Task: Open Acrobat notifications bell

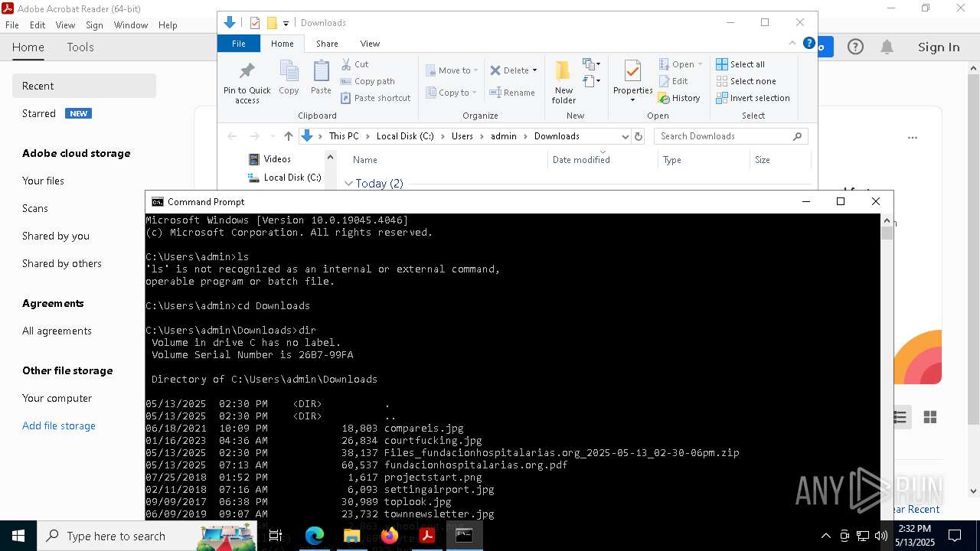Action: point(887,47)
